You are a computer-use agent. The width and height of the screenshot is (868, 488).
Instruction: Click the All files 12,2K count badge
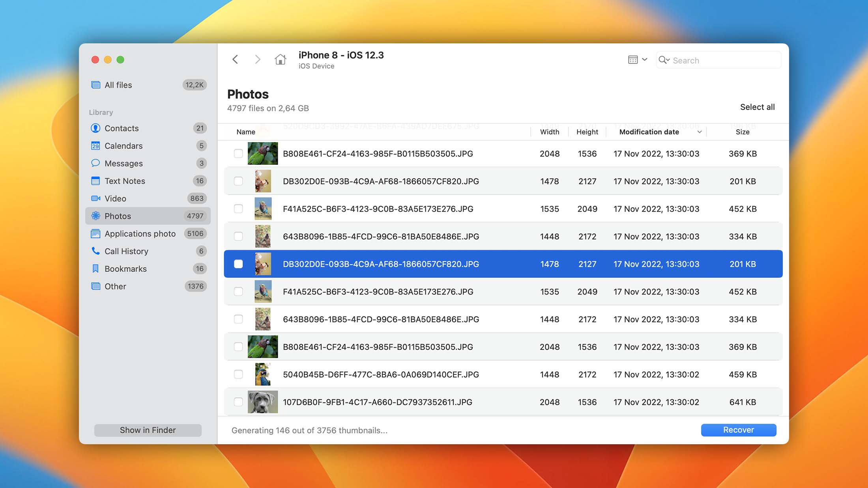coord(195,85)
